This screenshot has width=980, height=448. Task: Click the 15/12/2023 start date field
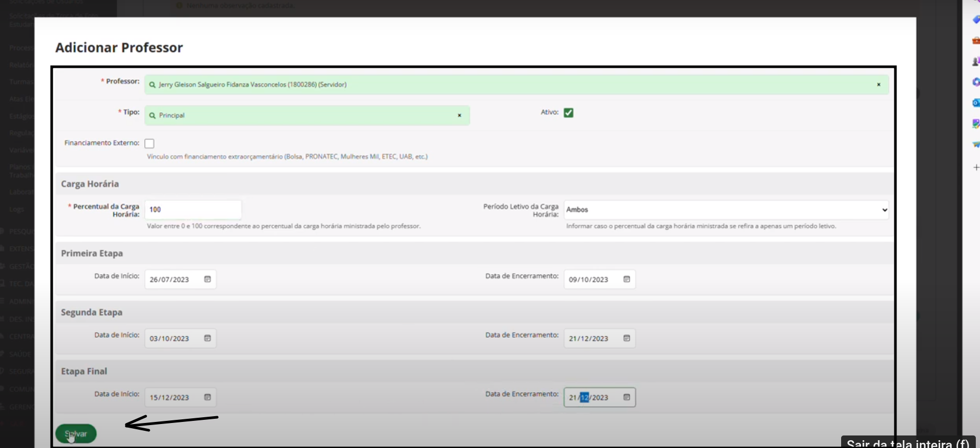pyautogui.click(x=180, y=397)
